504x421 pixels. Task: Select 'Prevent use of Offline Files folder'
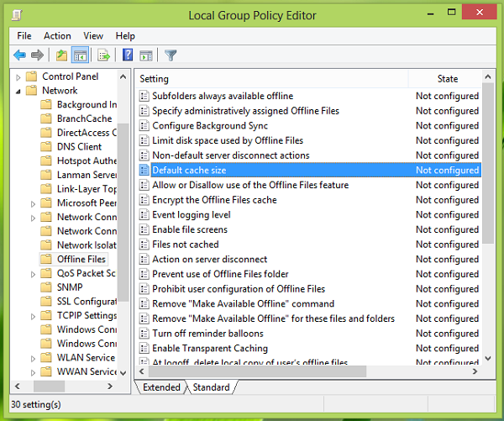220,274
